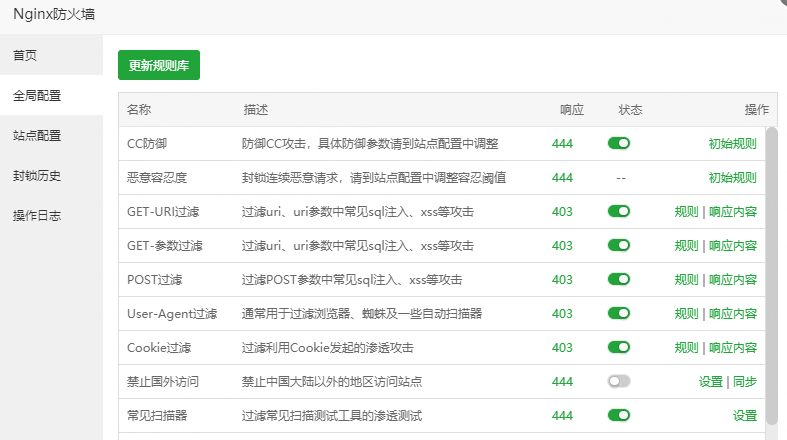
Task: Open 初始规则 for CC防御
Action: [x=732, y=143]
